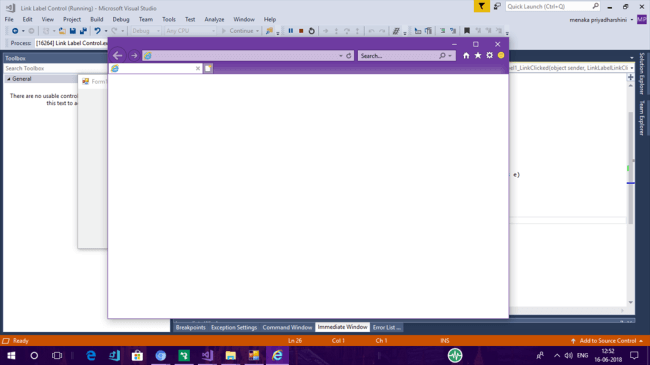Open Favorites star in Internet Explorer
This screenshot has width=650, height=365.
[x=478, y=55]
